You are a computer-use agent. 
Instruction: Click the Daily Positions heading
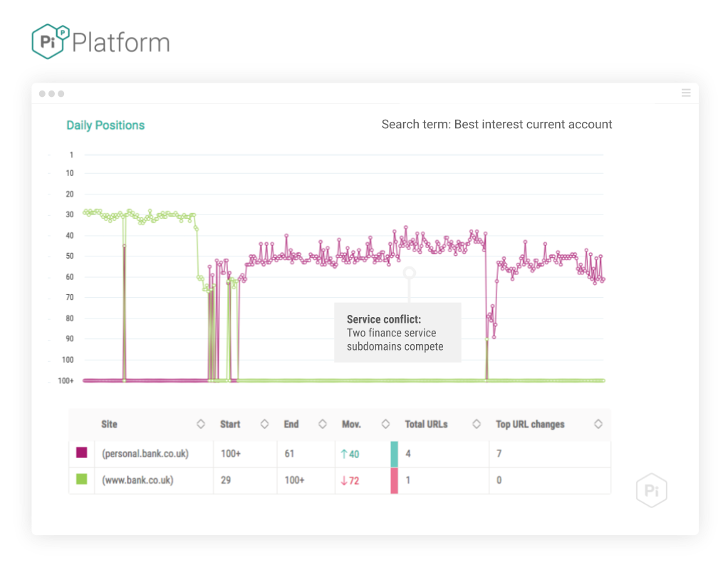coord(105,125)
